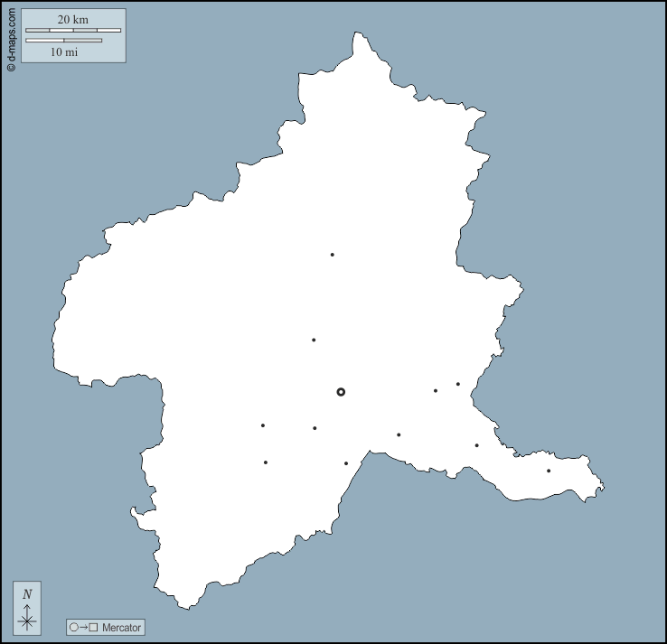The height and width of the screenshot is (644, 667).
Task: Select the right dot of the pair east of capital
Action: point(458,384)
